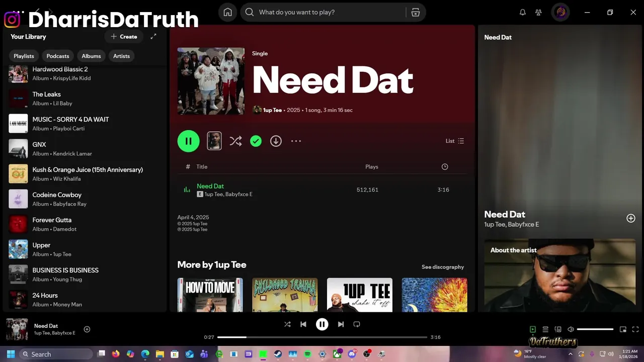Open Steam from the Windows taskbar
The height and width of the screenshot is (362, 644).
tap(278, 354)
